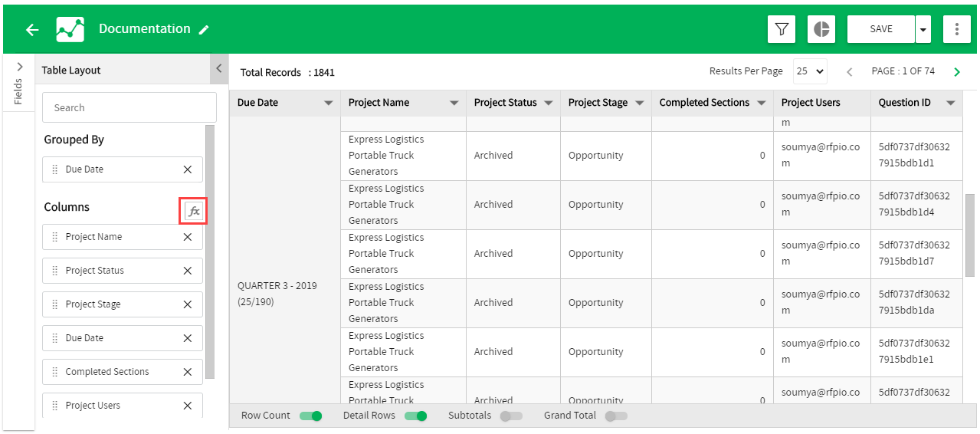
Task: Remove the Completed Sections column
Action: pyautogui.click(x=188, y=372)
